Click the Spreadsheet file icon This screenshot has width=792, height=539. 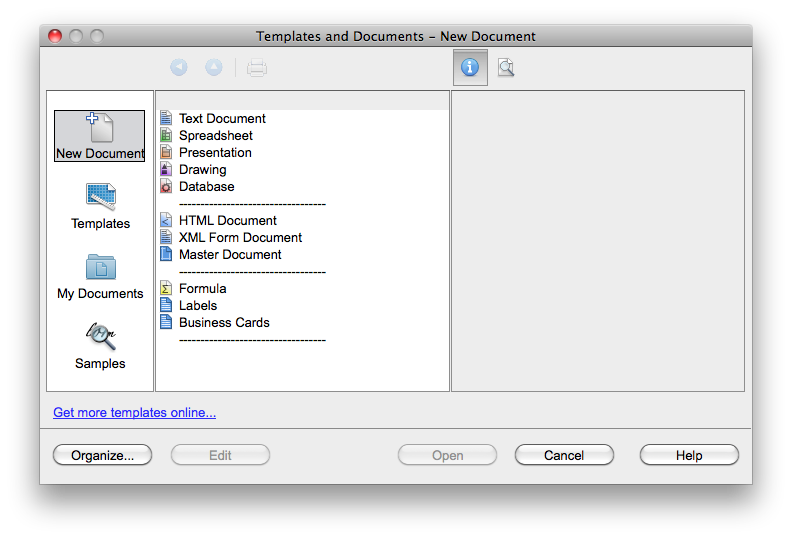pyautogui.click(x=166, y=135)
